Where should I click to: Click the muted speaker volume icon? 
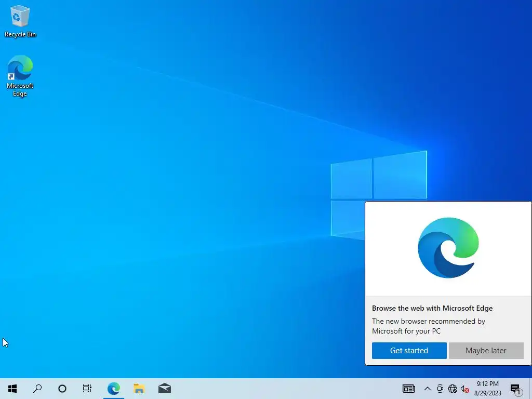pos(465,389)
